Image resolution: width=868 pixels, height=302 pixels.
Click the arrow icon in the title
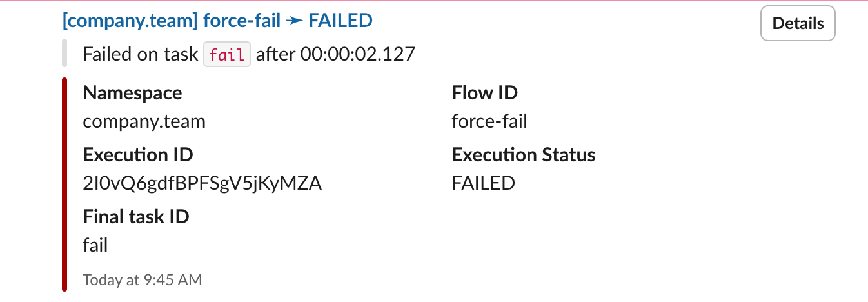click(295, 21)
